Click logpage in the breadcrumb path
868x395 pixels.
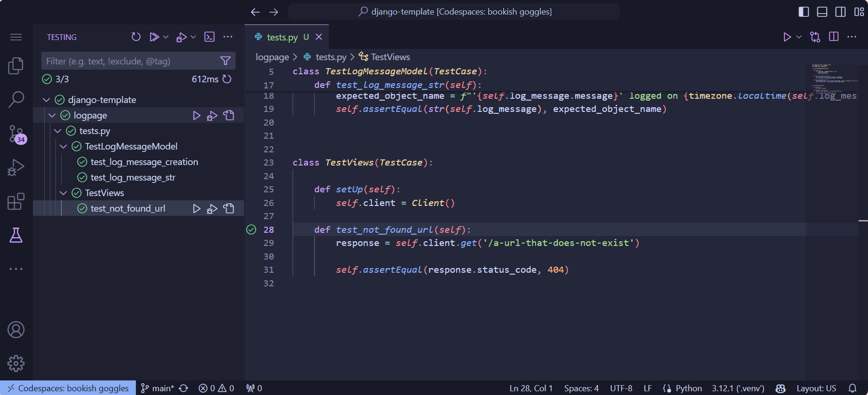tap(272, 57)
